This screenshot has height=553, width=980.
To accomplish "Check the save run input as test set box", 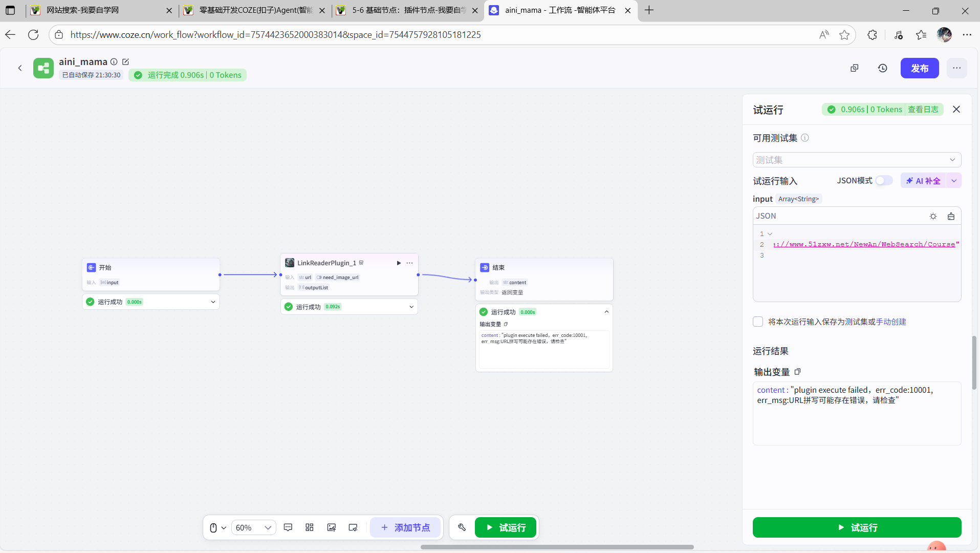I will [x=758, y=322].
